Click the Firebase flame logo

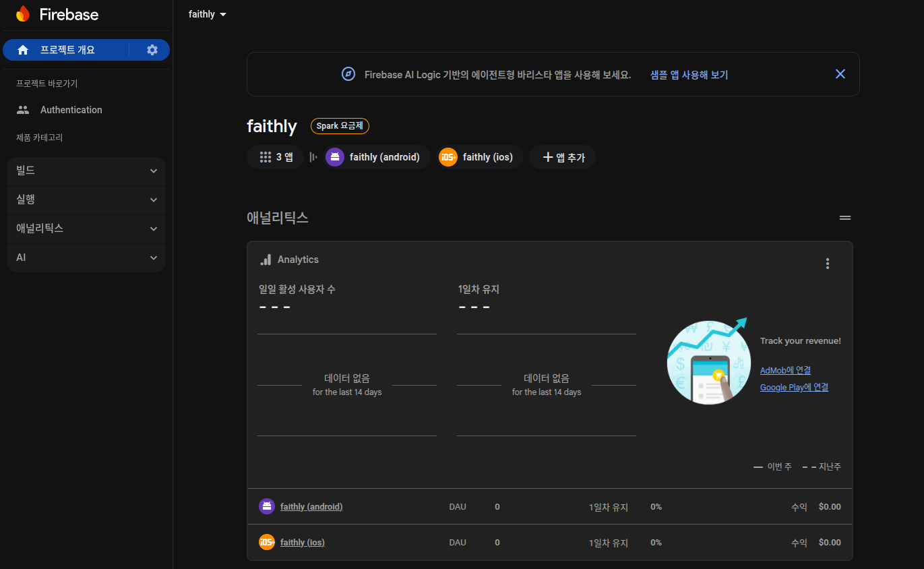23,14
